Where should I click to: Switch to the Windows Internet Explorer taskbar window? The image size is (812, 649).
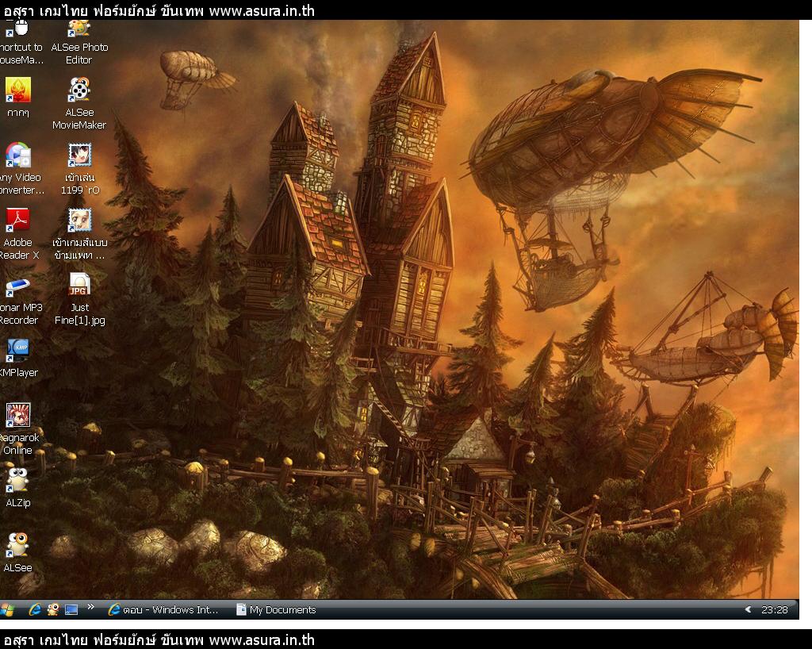[x=163, y=609]
